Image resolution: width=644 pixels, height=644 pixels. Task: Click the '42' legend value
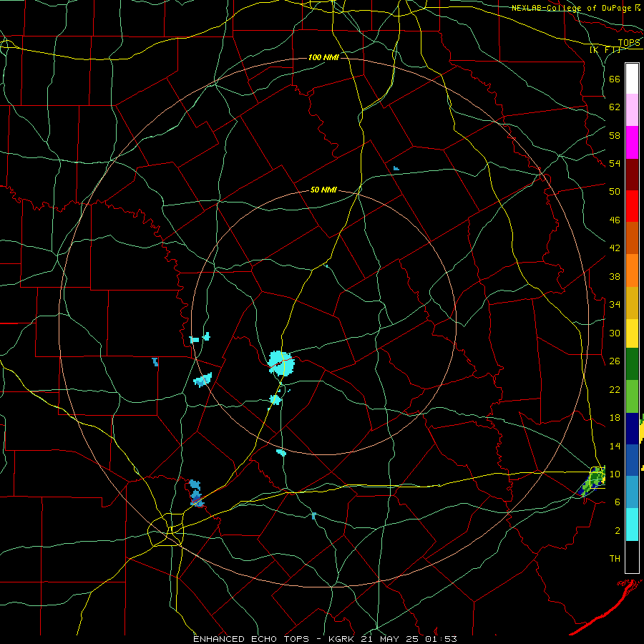[615, 248]
